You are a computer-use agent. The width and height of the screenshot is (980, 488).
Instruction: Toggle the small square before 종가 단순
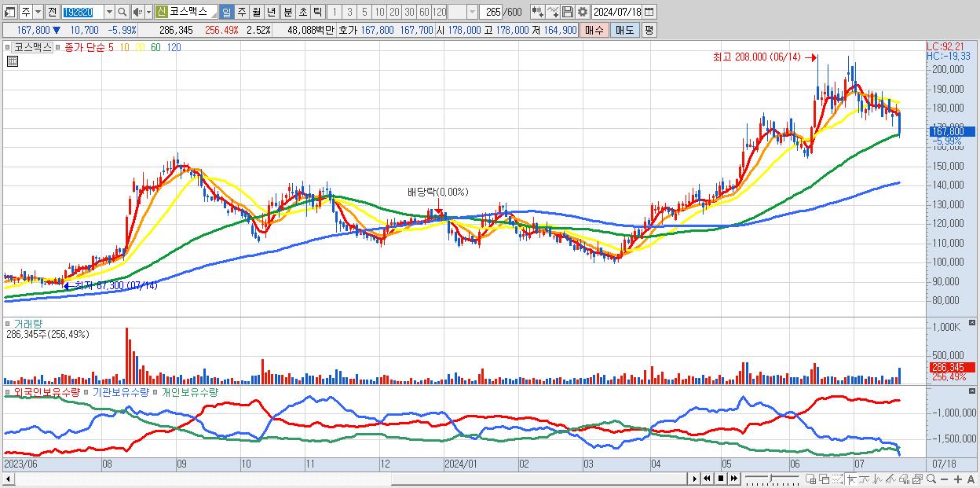click(x=58, y=47)
